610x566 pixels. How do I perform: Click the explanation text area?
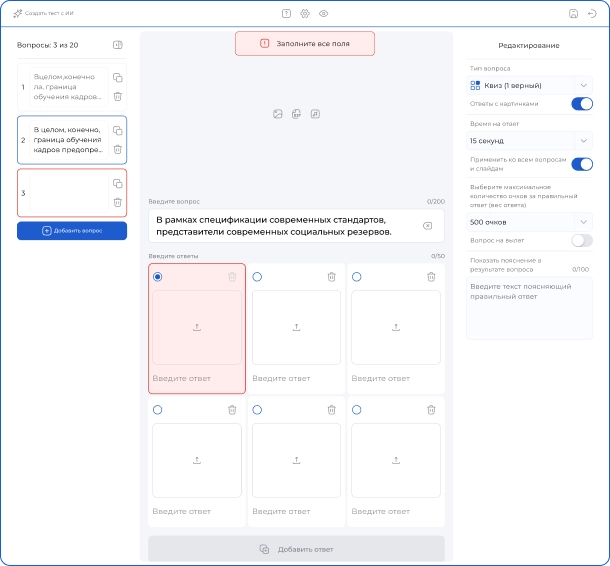coord(529,308)
